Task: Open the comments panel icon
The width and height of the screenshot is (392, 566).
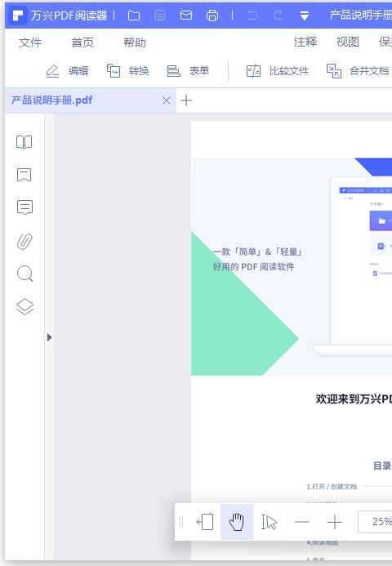Action: click(24, 207)
